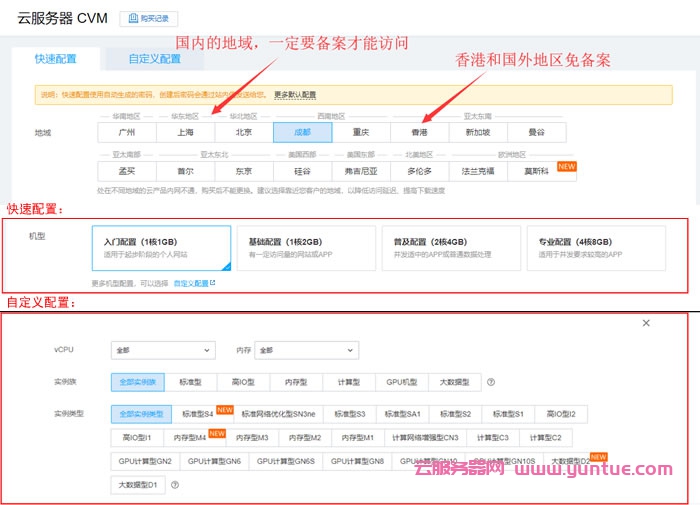Select 广州 region
Image resolution: width=700 pixels, height=505 pixels.
coord(127,133)
